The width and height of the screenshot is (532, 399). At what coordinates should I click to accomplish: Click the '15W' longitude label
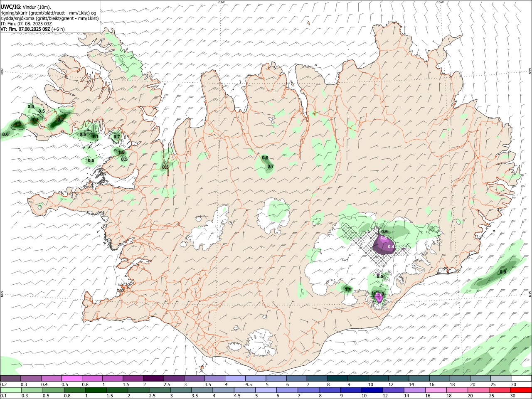(440, 2)
